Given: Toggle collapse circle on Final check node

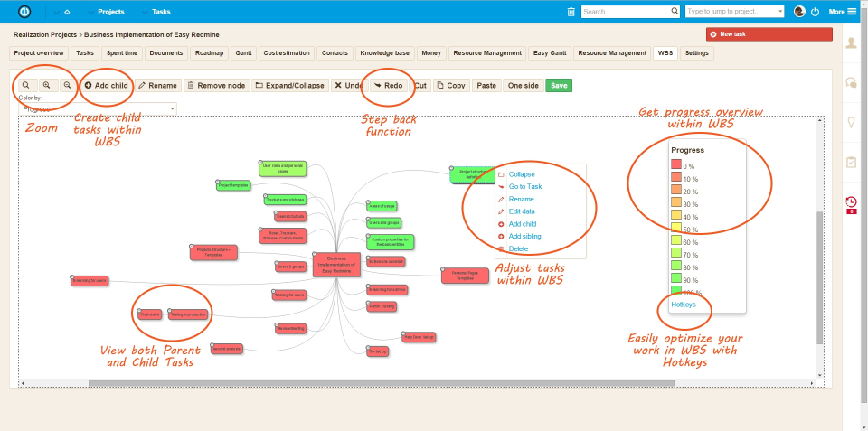Looking at the screenshot, I should [x=139, y=311].
